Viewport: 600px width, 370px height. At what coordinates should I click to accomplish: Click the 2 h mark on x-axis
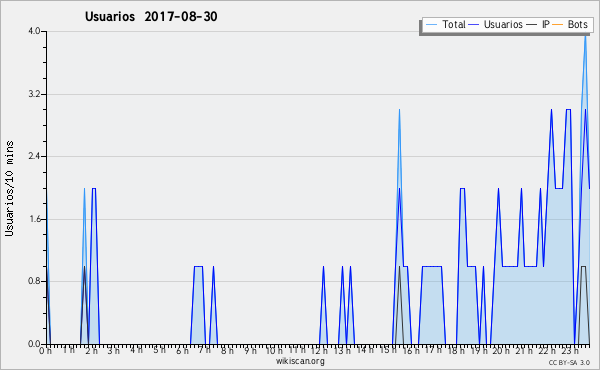click(91, 350)
